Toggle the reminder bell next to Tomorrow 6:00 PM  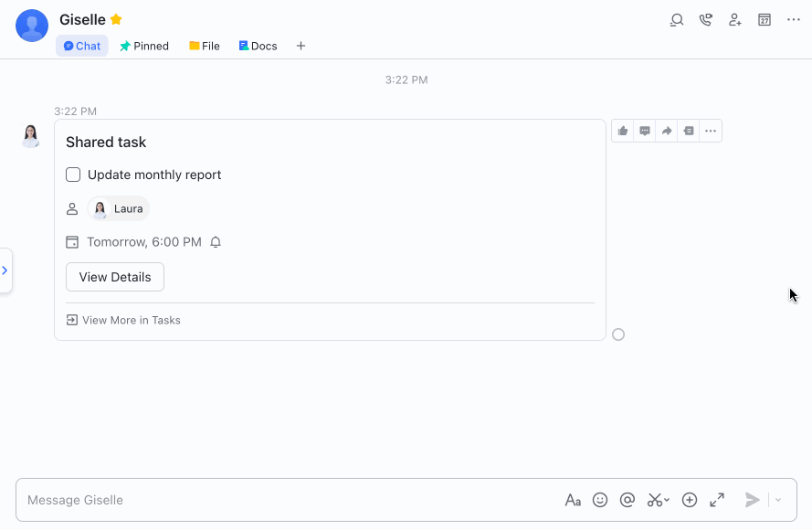pyautogui.click(x=216, y=241)
